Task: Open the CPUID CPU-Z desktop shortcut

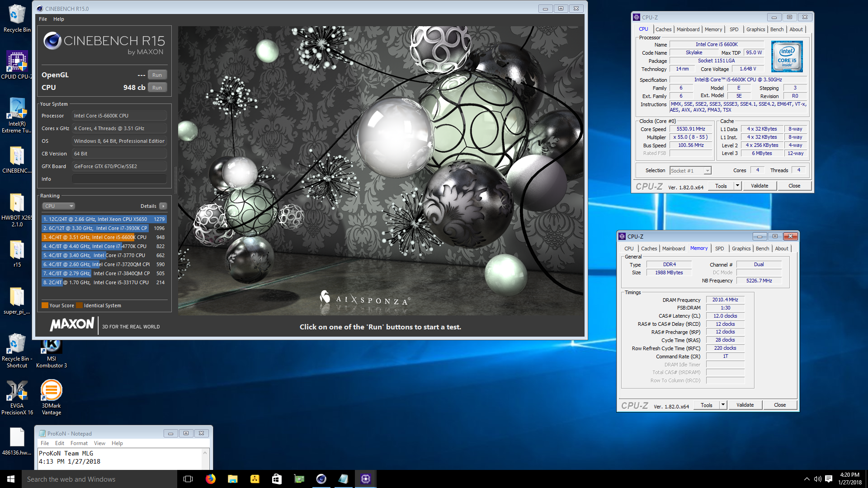Action: pyautogui.click(x=17, y=65)
